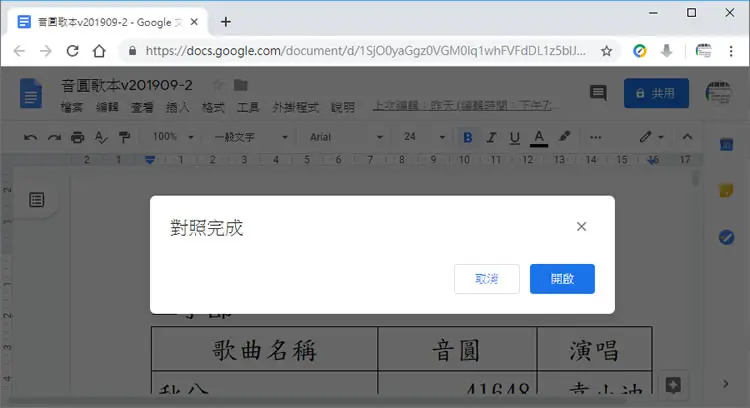Viewport: 750px width, 408px height.
Task: Click the paint format roller icon
Action: click(x=125, y=137)
